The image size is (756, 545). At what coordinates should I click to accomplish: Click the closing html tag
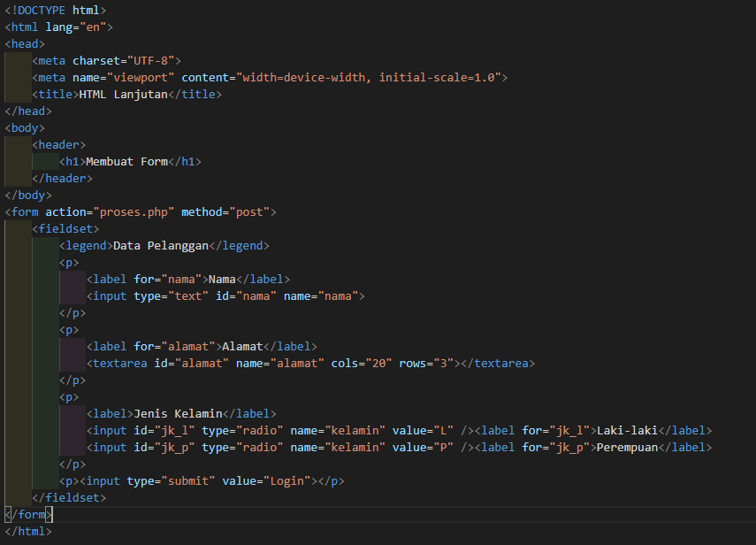coord(28,532)
